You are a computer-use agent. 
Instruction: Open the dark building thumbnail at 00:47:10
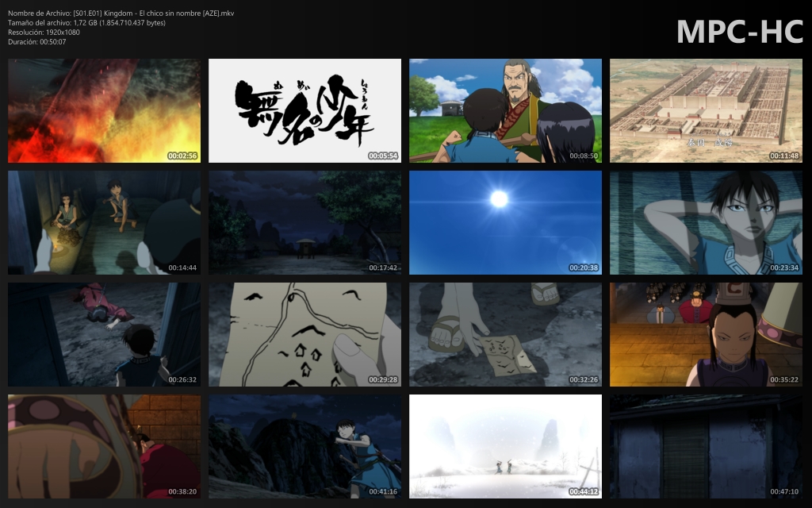pyautogui.click(x=706, y=446)
